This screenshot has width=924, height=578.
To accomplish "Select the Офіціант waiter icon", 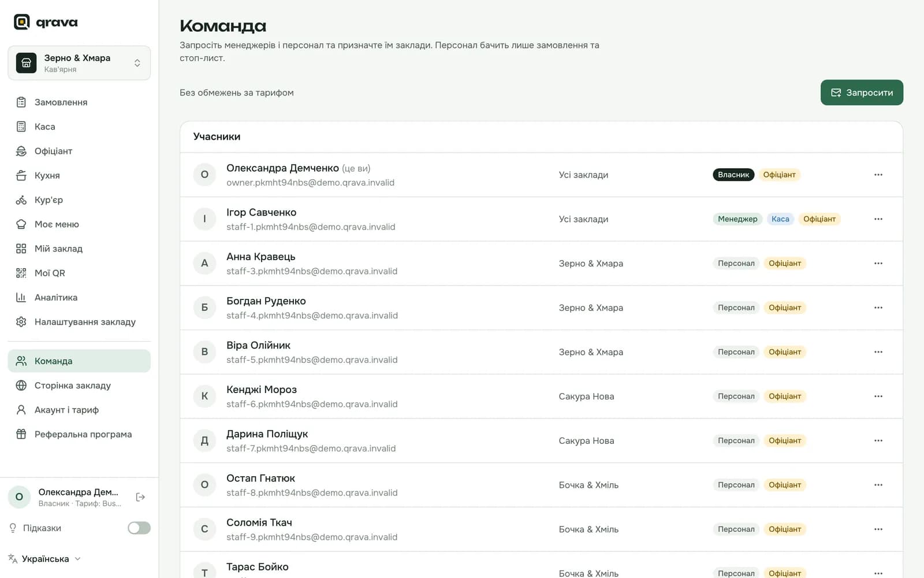I will click(x=21, y=151).
